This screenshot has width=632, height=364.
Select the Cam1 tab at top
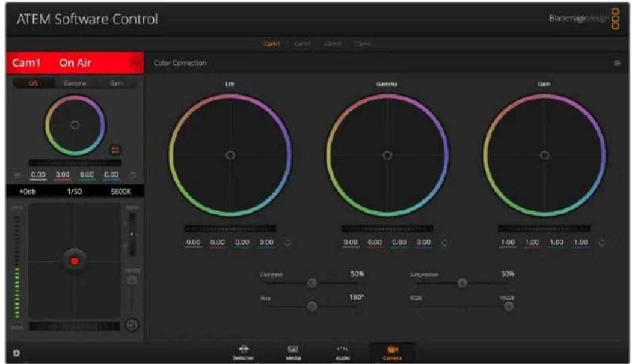(272, 44)
